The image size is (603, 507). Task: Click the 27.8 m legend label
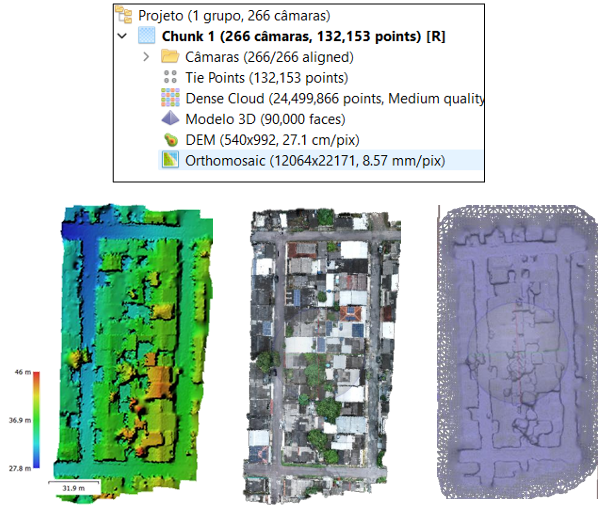20,468
